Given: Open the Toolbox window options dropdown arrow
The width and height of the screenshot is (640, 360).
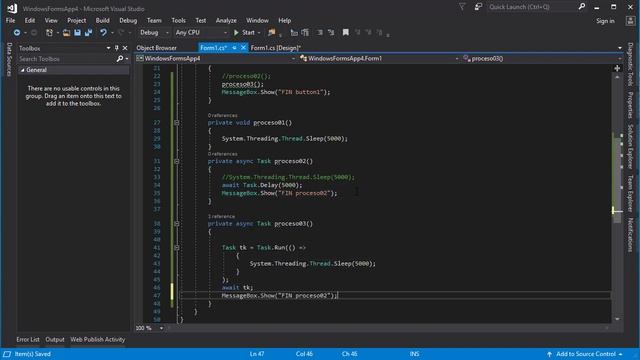Looking at the screenshot, I should 108,48.
